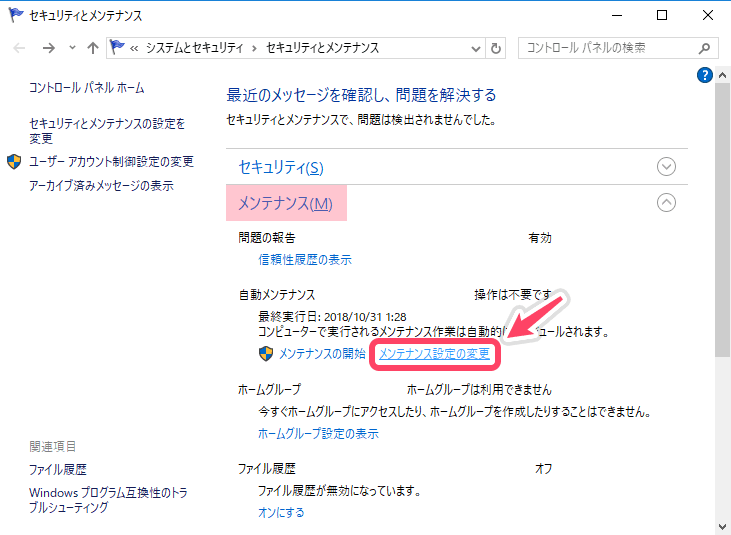The image size is (731, 535).
Task: Click the セキュリティ(S) heading
Action: [x=281, y=167]
